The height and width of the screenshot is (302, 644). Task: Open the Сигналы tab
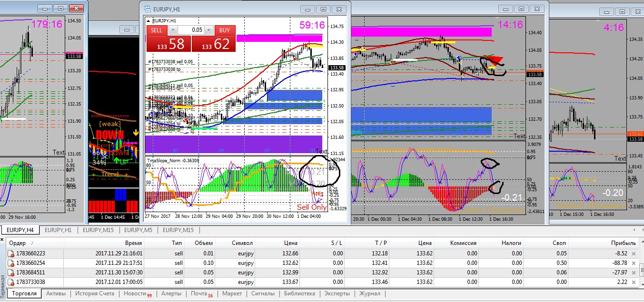coord(263,293)
